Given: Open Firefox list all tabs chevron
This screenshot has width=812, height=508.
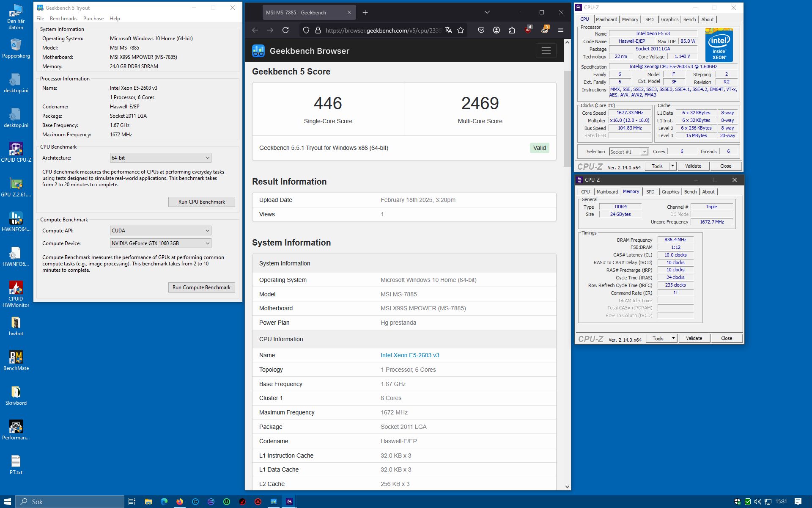Looking at the screenshot, I should click(x=487, y=12).
